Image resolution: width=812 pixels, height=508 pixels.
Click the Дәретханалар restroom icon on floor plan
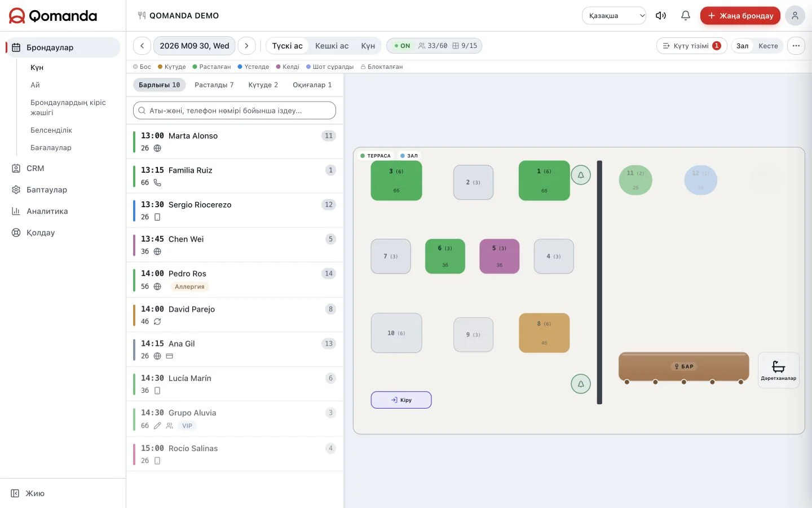778,370
